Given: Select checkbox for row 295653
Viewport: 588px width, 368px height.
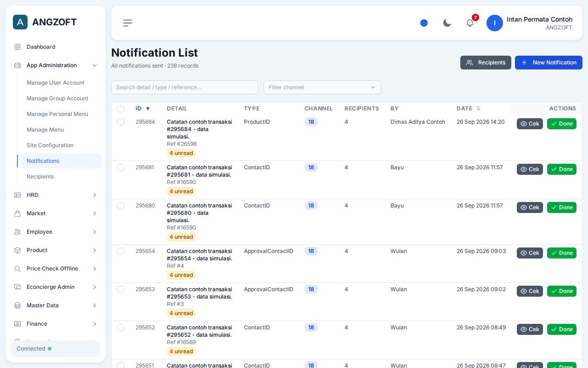Looking at the screenshot, I should [x=121, y=289].
